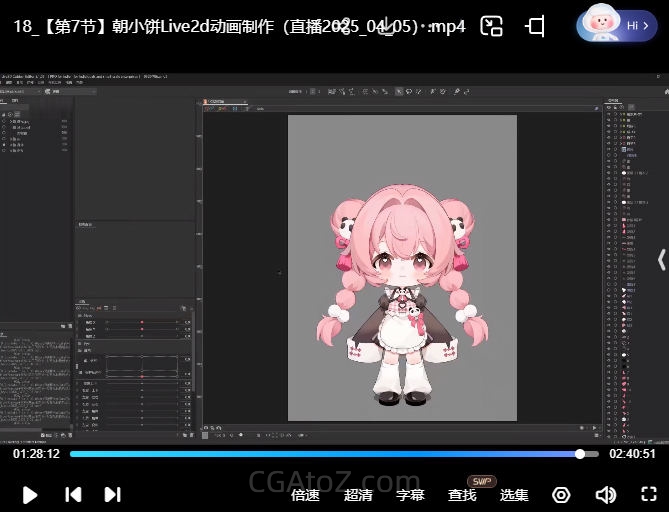Toggle 字幕 subtitles
Screen dimensions: 669x512
coord(410,495)
